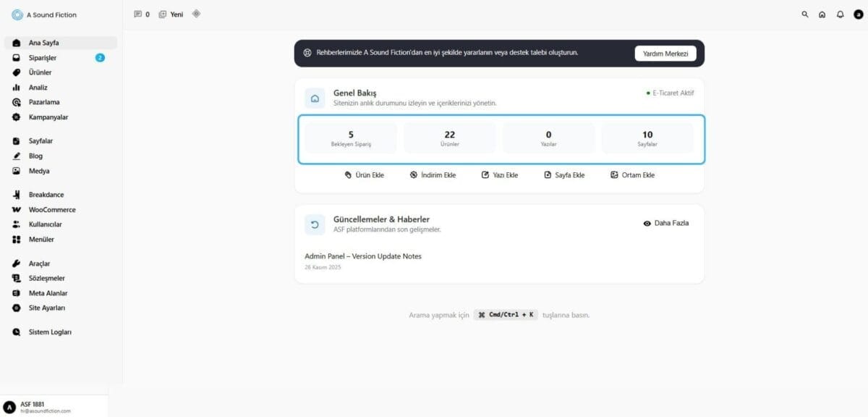This screenshot has width=868, height=417.
Task: Click the home icon near the top right
Action: (822, 14)
